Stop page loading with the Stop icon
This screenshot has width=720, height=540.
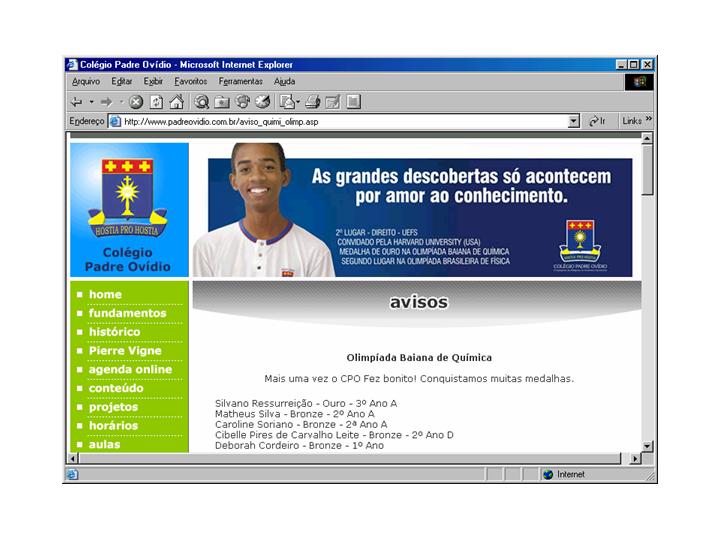136,102
